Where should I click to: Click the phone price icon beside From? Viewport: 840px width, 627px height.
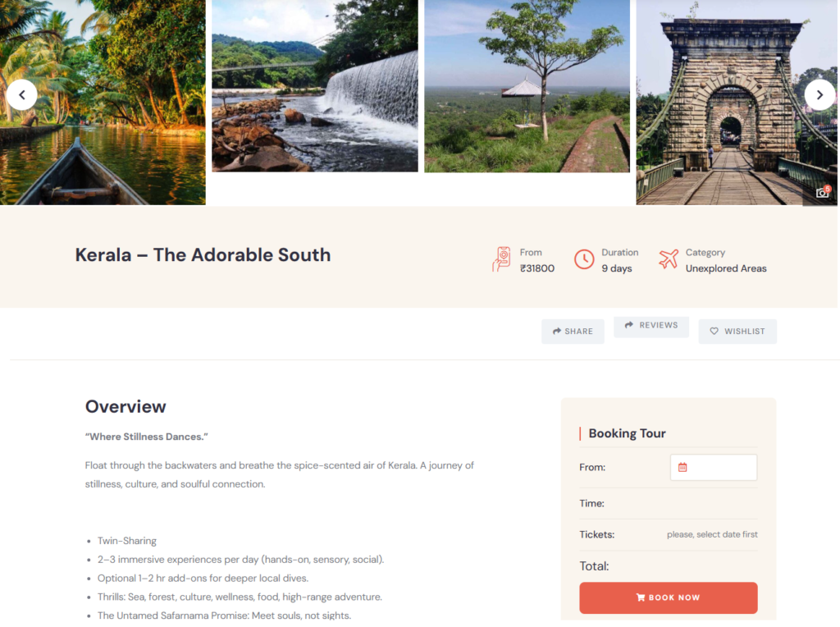[x=501, y=259]
